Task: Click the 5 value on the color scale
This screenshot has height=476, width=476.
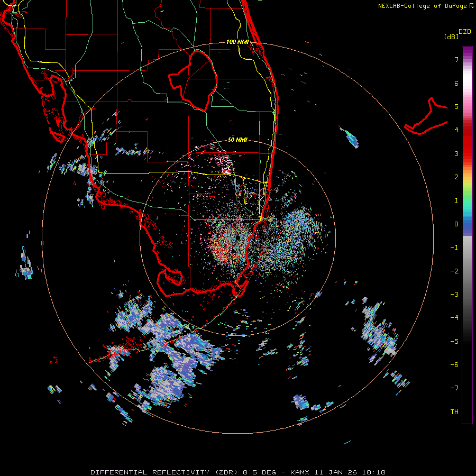Action: click(456, 106)
